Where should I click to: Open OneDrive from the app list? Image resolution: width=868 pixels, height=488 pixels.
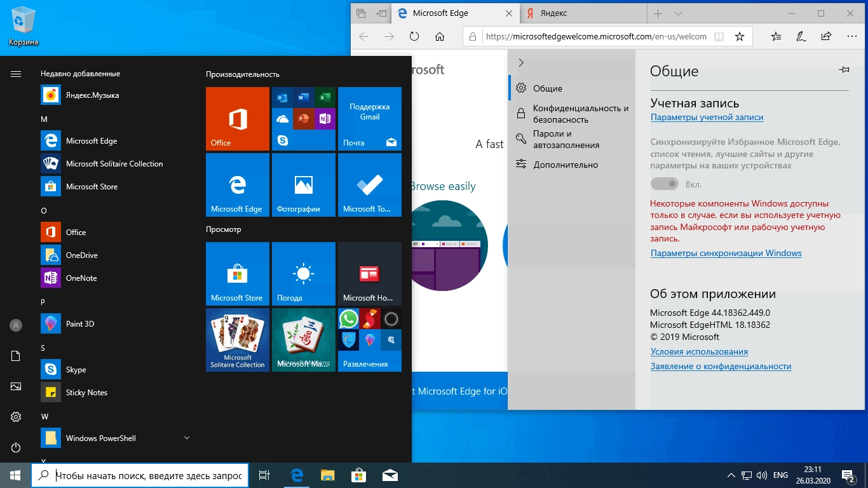(114, 255)
